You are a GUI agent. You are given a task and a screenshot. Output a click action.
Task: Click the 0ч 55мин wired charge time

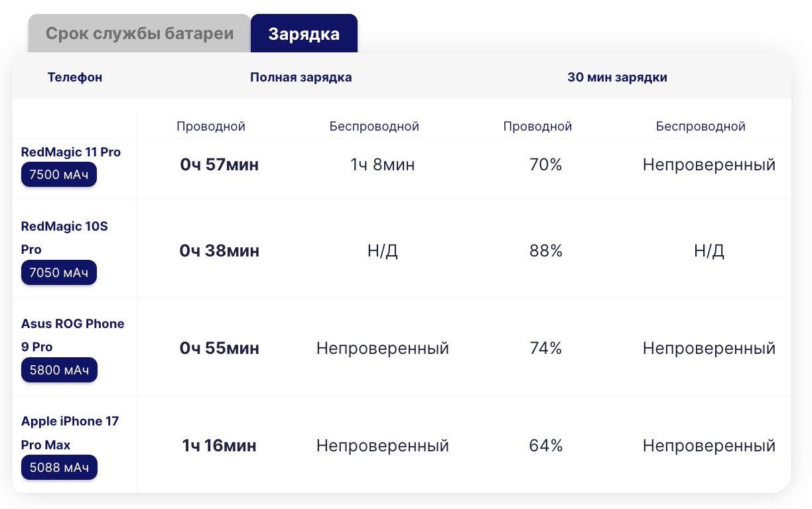point(219,349)
